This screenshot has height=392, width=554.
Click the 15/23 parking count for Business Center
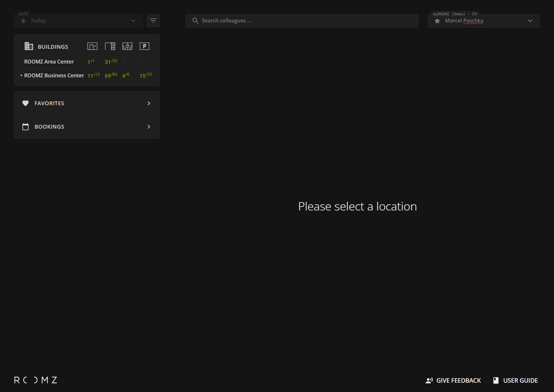145,75
